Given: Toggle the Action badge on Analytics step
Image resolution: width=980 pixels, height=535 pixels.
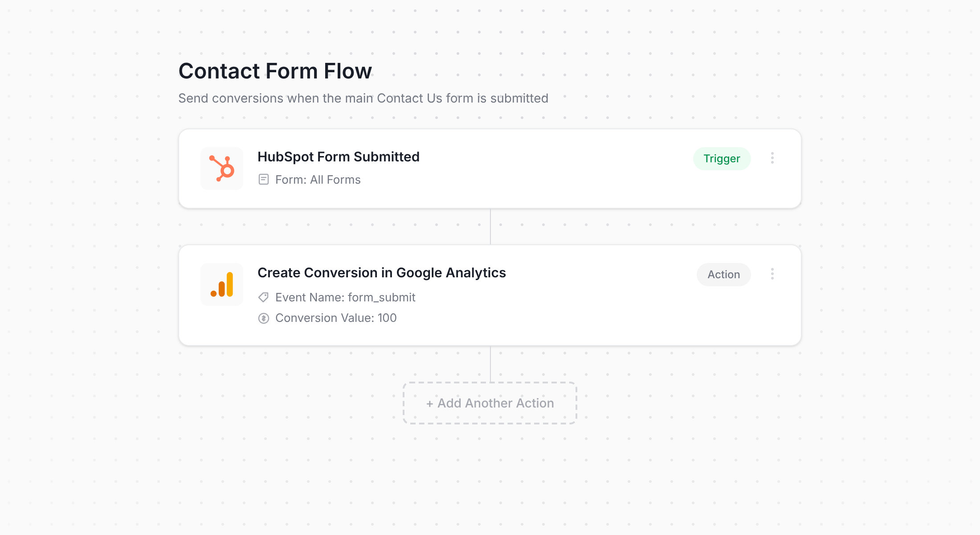Looking at the screenshot, I should (x=723, y=274).
